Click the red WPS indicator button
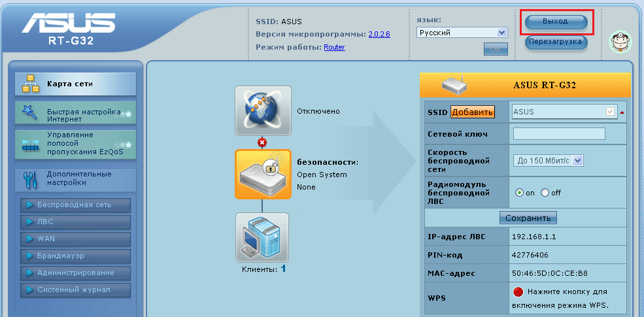This screenshot has width=644, height=317. tap(518, 292)
